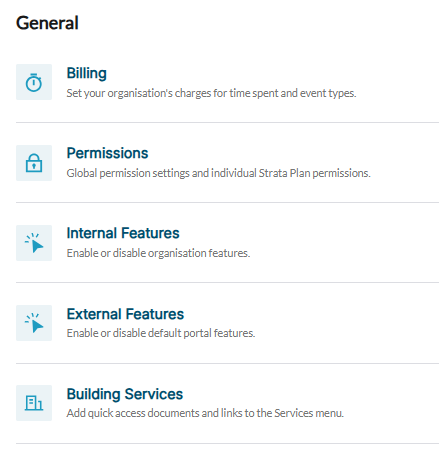Open the Permissions settings link
439x451 pixels.
point(107,153)
